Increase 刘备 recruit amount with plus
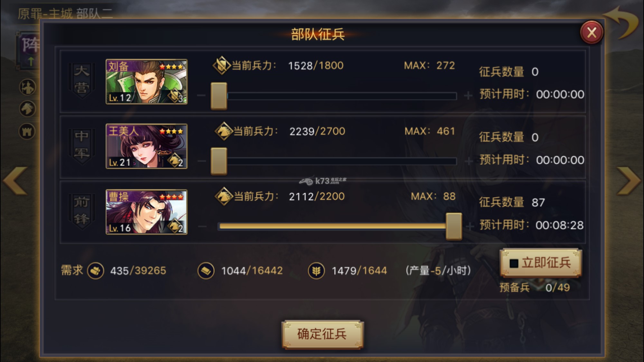Image resolution: width=644 pixels, height=362 pixels. click(x=468, y=95)
